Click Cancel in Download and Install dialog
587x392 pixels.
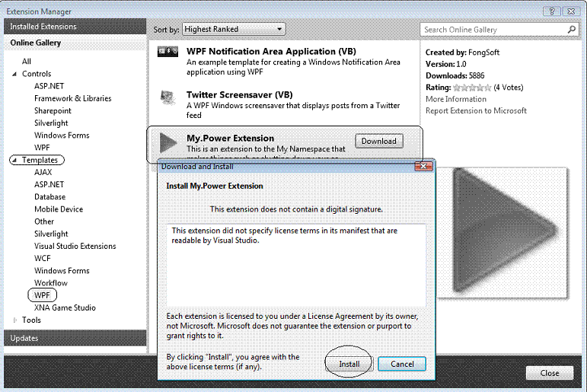coord(402,364)
